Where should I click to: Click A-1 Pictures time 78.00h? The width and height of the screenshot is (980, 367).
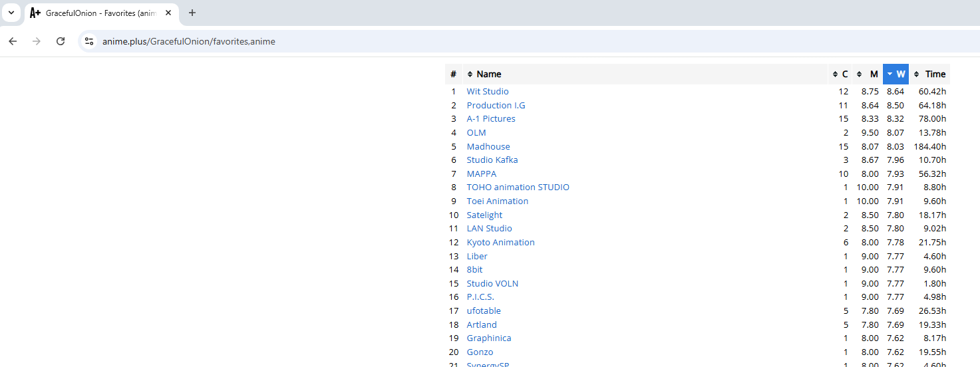click(x=932, y=119)
